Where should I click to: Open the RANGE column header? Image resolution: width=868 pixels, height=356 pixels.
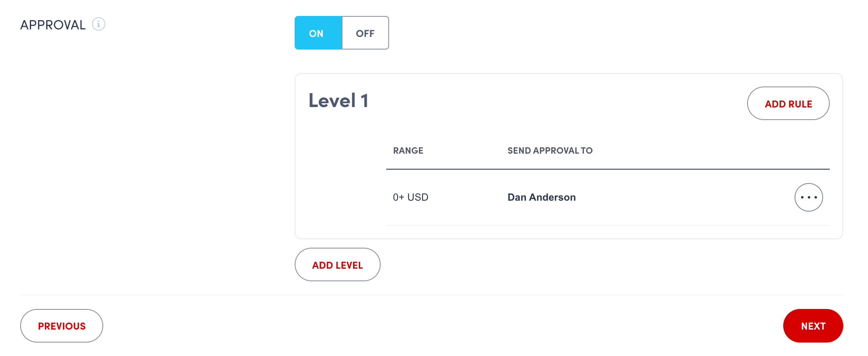[408, 150]
